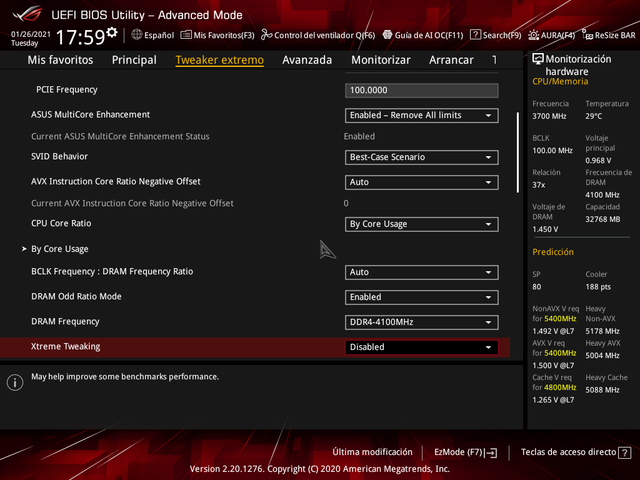Open SVID Behavior dropdown

pos(422,158)
